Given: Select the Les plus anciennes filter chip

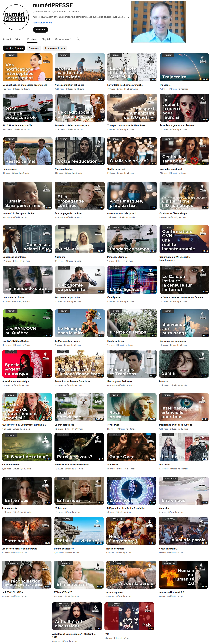Looking at the screenshot, I should click(55, 48).
